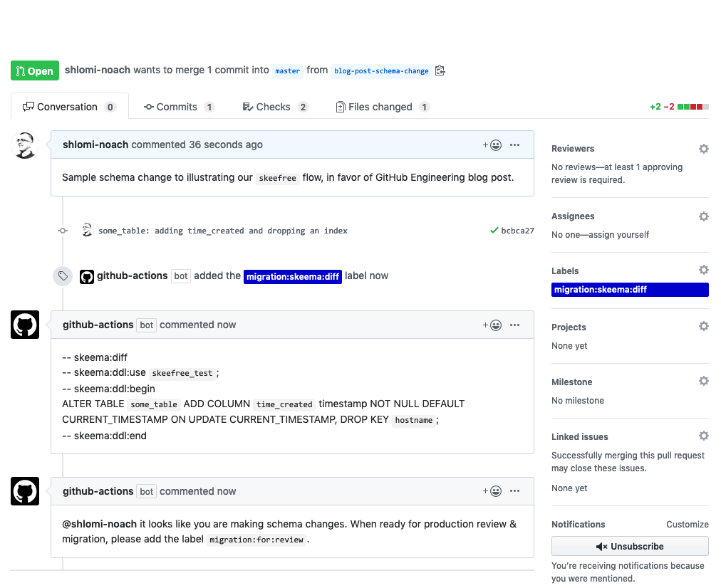Open commit message some_table: adding time_created
This screenshot has width=721, height=588.
coord(223,231)
